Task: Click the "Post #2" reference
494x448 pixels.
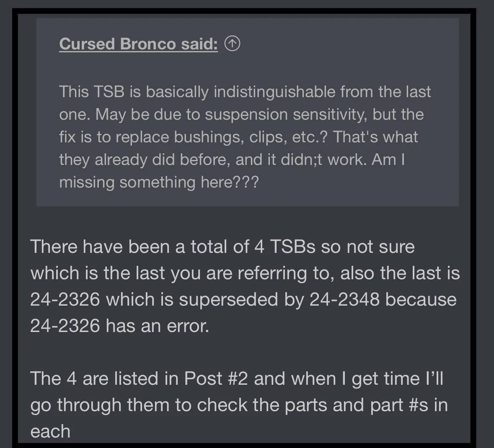Action: (x=216, y=378)
